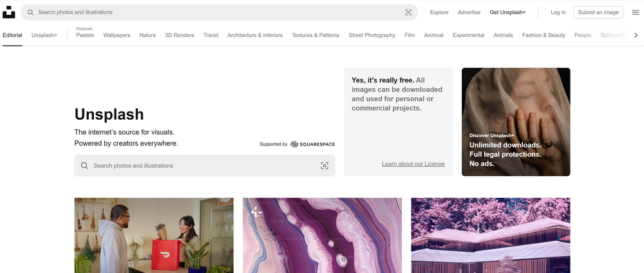Viewport: 644px width, 273px height.
Task: Open Street Photography category
Action: point(372,35)
